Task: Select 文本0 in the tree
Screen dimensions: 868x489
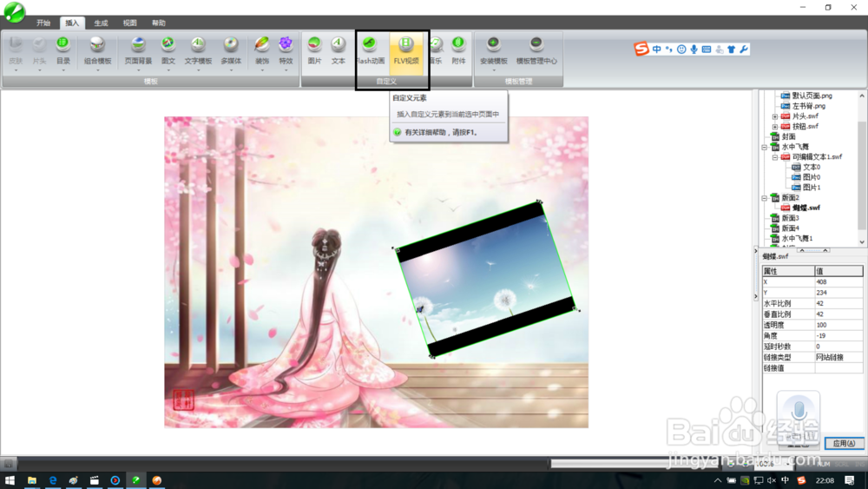Action: click(x=812, y=167)
